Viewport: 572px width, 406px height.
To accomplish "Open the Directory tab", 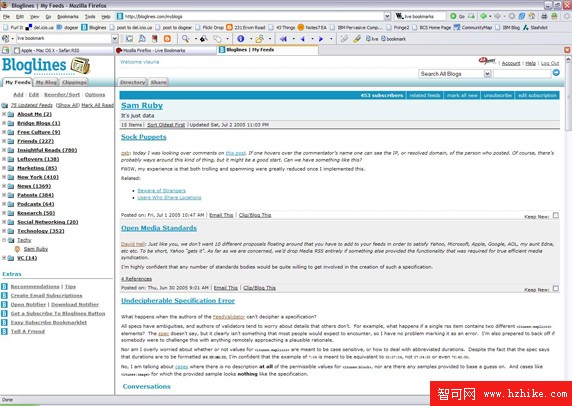I will click(x=132, y=82).
